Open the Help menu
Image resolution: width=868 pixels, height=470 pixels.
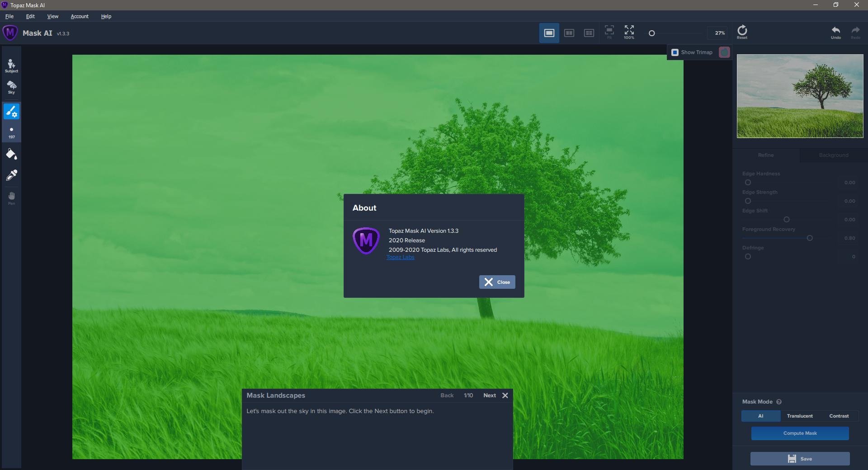[106, 16]
